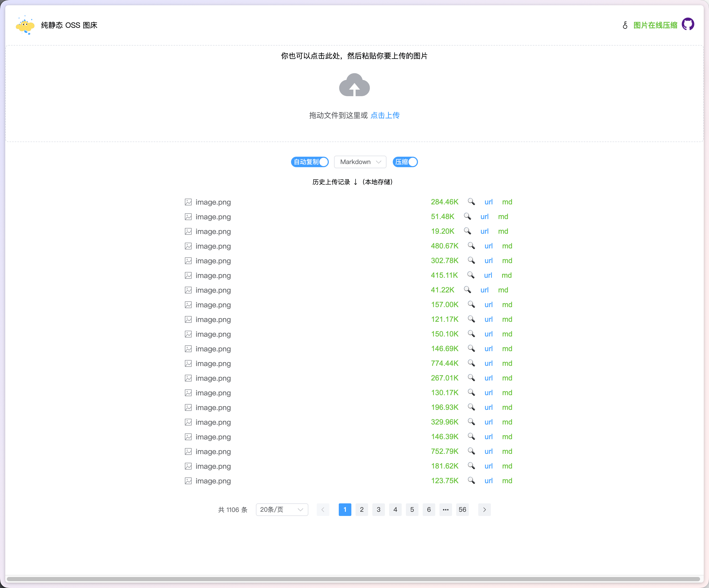The width and height of the screenshot is (709, 588).
Task: Click the cloud upload icon
Action: 354,85
